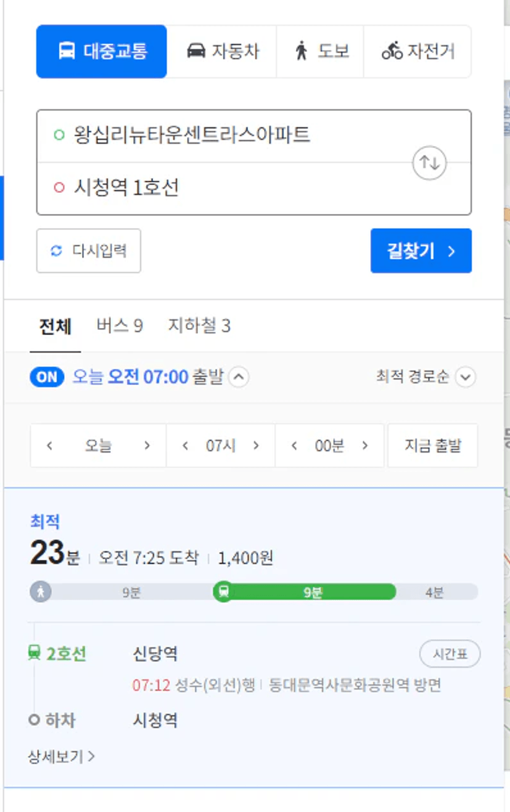Screen dimensions: 510x812
Task: Select the 자전거 bicycle icon mode
Action: pyautogui.click(x=392, y=51)
